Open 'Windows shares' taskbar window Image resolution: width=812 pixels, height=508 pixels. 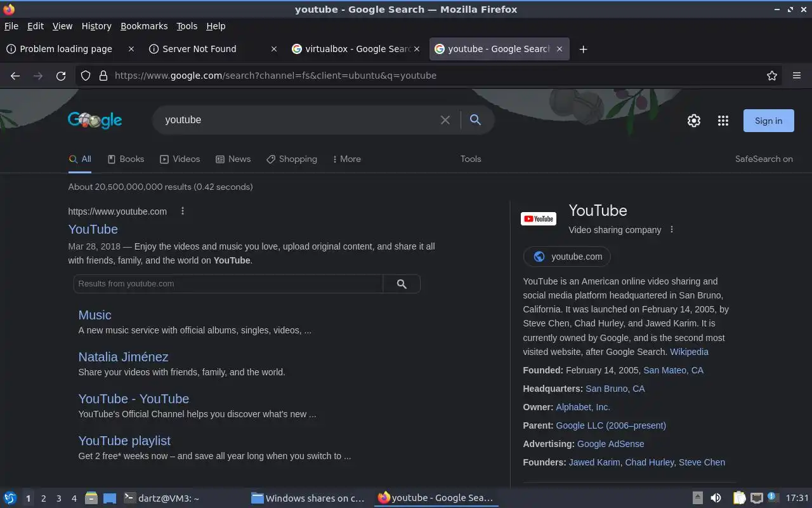tap(308, 498)
